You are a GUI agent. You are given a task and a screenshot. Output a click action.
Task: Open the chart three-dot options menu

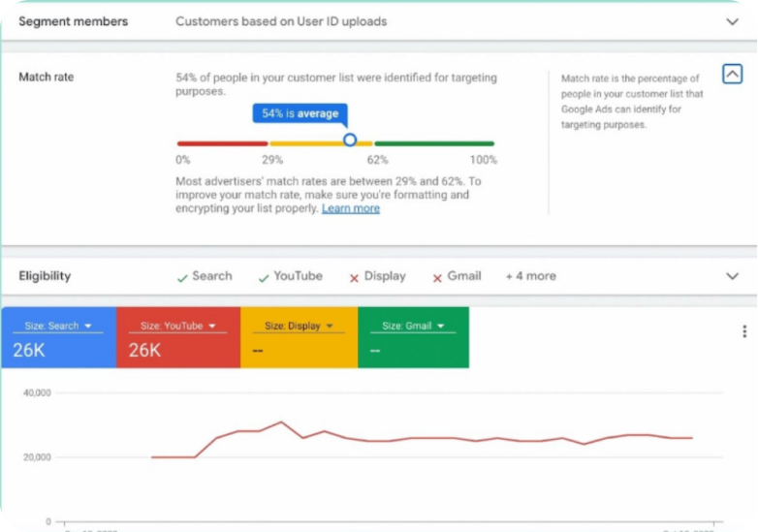click(744, 331)
